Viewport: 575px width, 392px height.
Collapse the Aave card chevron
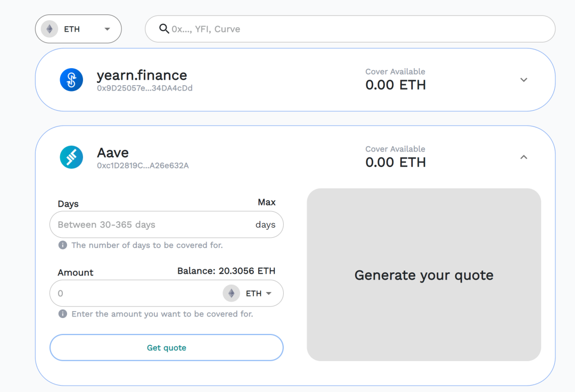pos(524,157)
